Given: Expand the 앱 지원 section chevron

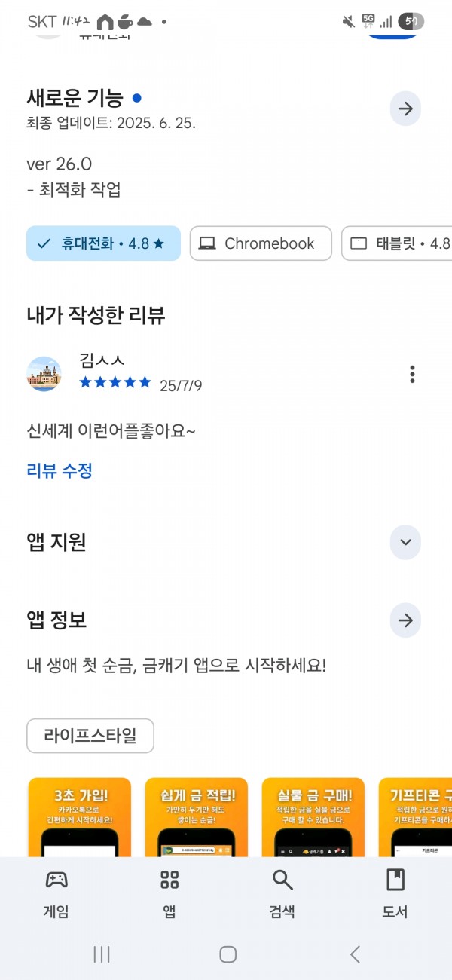Looking at the screenshot, I should 405,542.
